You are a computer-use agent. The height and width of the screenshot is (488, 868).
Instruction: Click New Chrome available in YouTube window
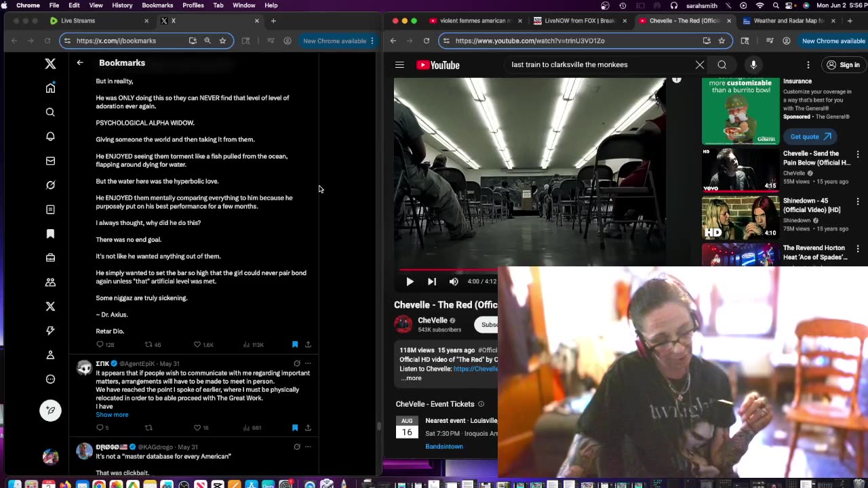[x=833, y=41]
